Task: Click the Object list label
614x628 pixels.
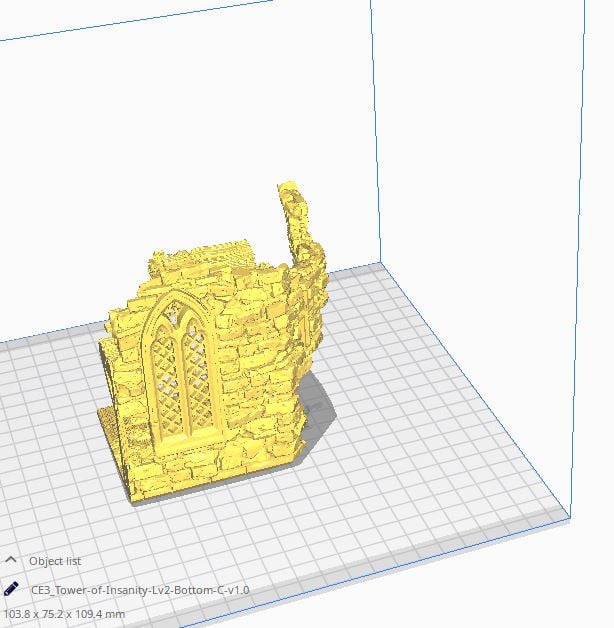Action: (55, 561)
